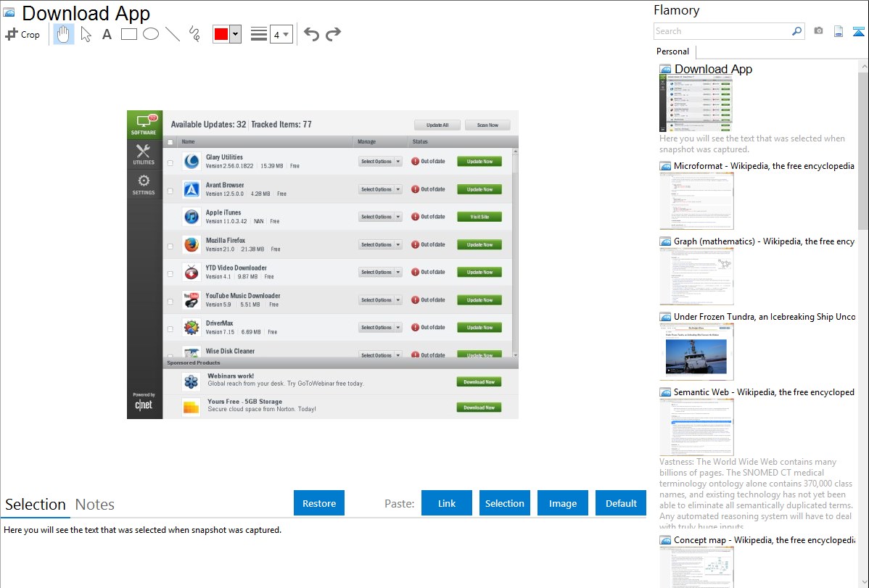Click the red out-of-date icon for Glary Utilities
The height and width of the screenshot is (588, 869).
(415, 161)
